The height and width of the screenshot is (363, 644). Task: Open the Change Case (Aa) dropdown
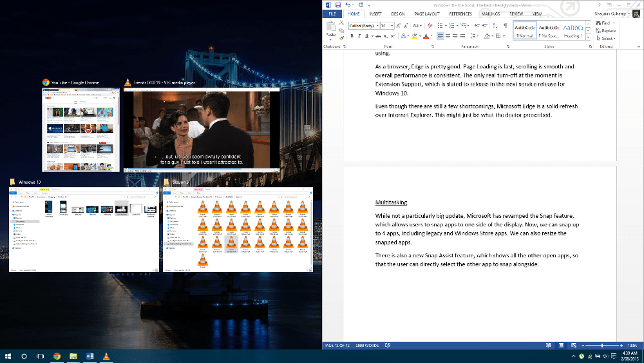tap(417, 26)
